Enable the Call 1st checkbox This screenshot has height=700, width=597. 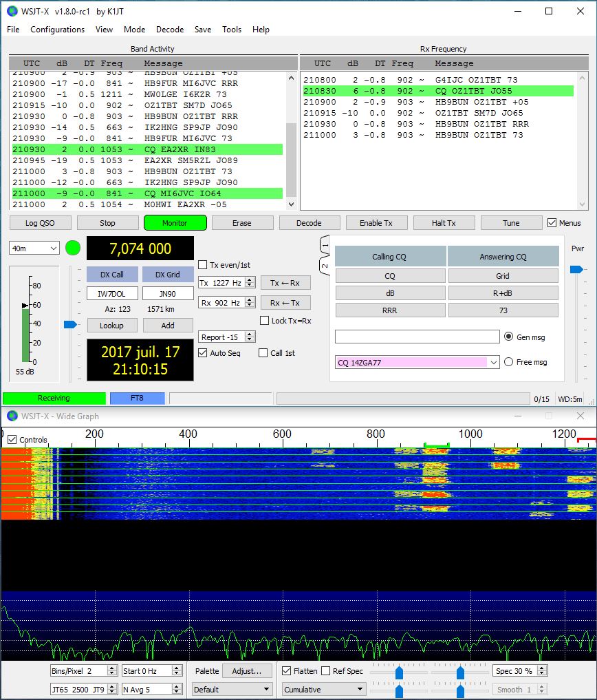pyautogui.click(x=263, y=352)
